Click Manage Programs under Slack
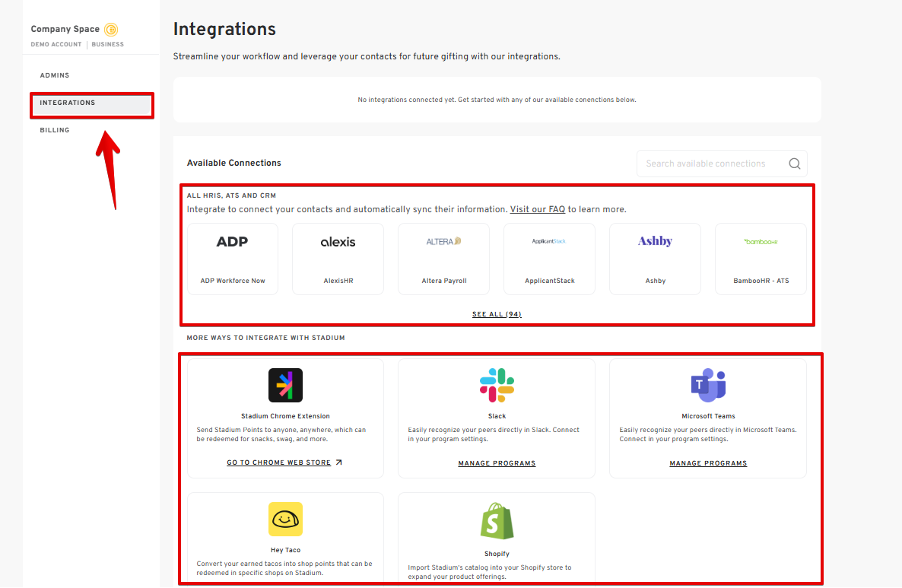902x588 pixels. point(497,464)
